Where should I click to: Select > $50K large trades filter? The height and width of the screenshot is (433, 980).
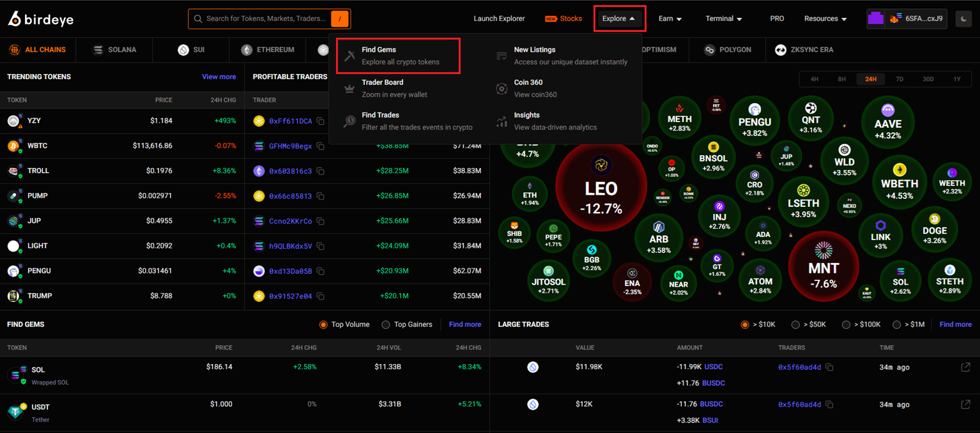pos(809,324)
